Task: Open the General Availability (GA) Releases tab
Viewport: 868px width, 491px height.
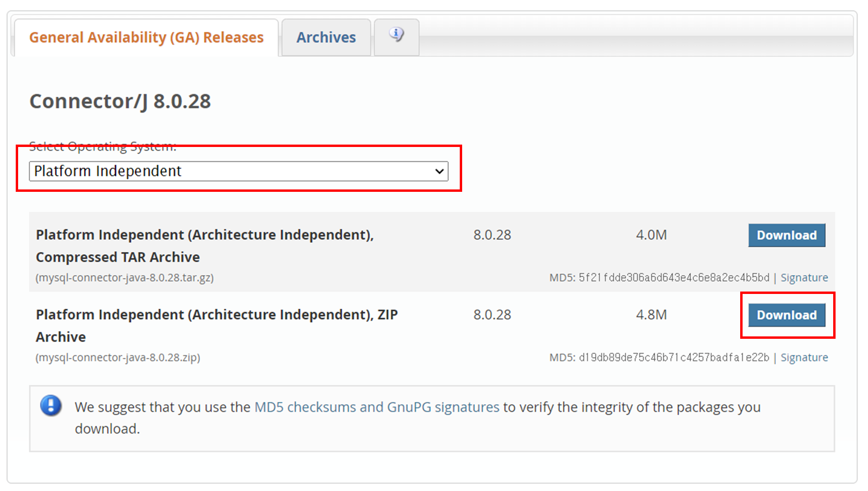Action: [146, 37]
